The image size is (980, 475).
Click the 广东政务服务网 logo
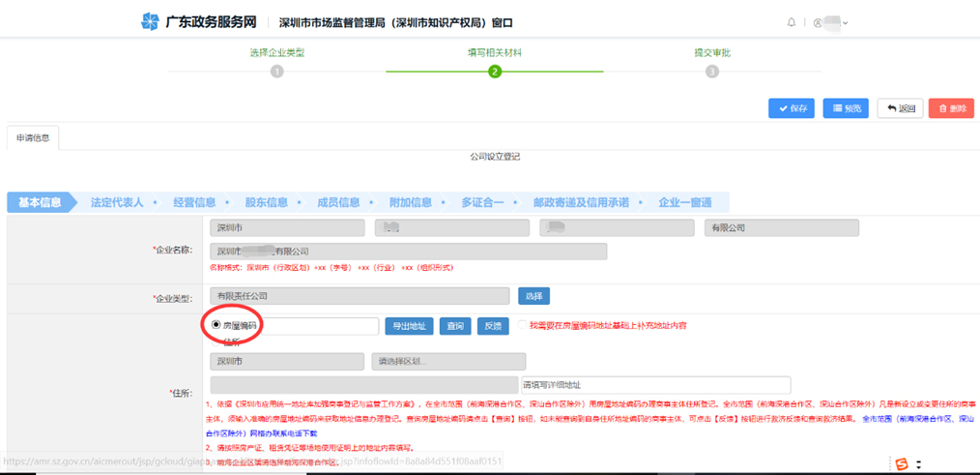[x=199, y=21]
